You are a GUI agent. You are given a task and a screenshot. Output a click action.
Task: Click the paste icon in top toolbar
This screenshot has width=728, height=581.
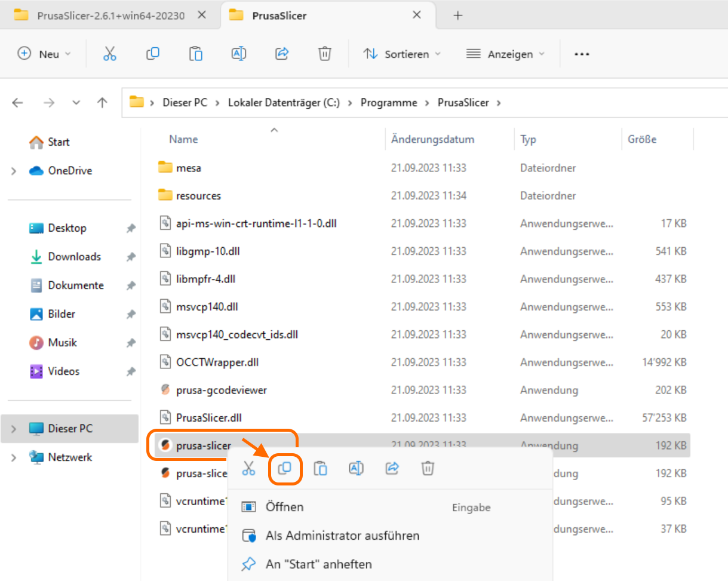(x=196, y=54)
